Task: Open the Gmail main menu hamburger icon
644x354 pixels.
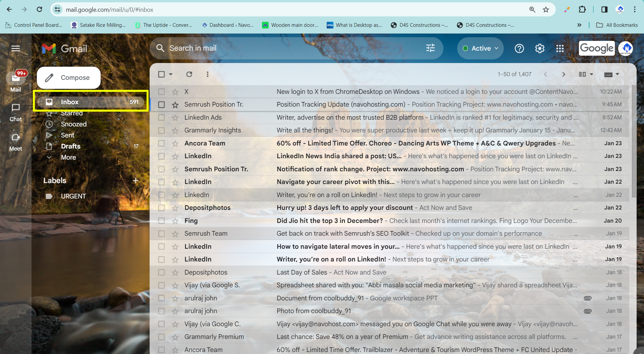Action: tap(15, 49)
